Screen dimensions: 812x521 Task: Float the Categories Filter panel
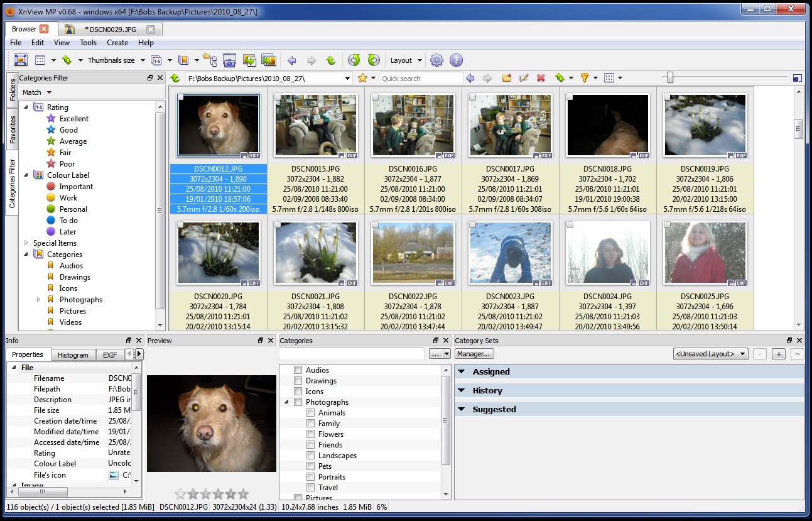click(x=150, y=78)
